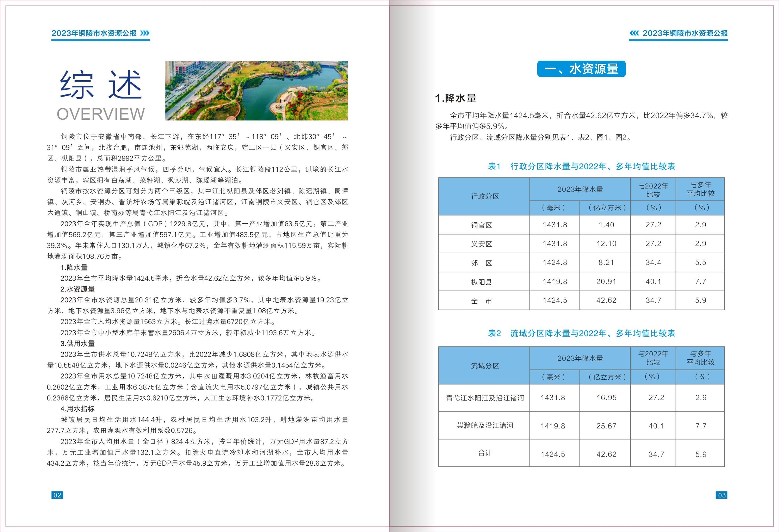Click the 2.水资源量 subheading
This screenshot has width=779, height=532.
(x=78, y=289)
